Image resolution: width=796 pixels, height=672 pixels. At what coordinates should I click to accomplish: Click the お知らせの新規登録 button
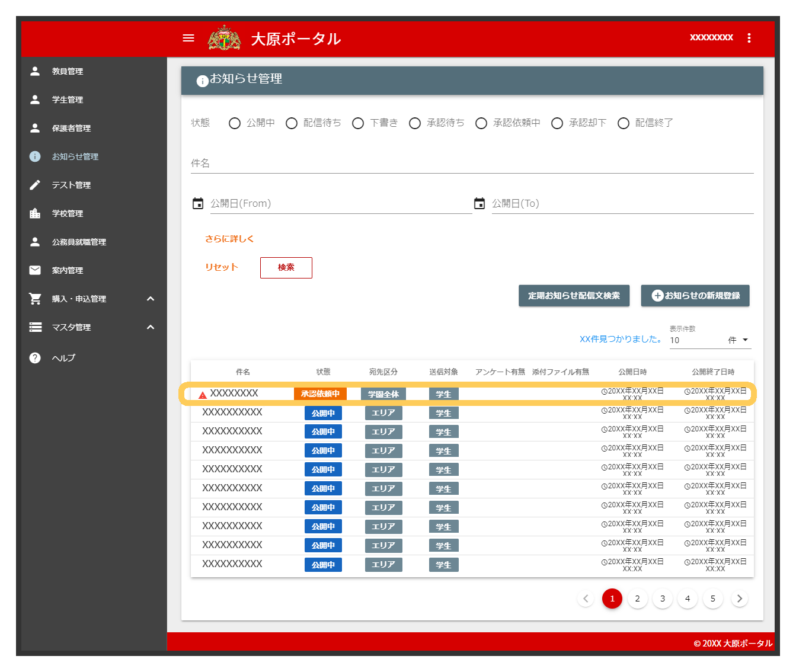pos(695,296)
